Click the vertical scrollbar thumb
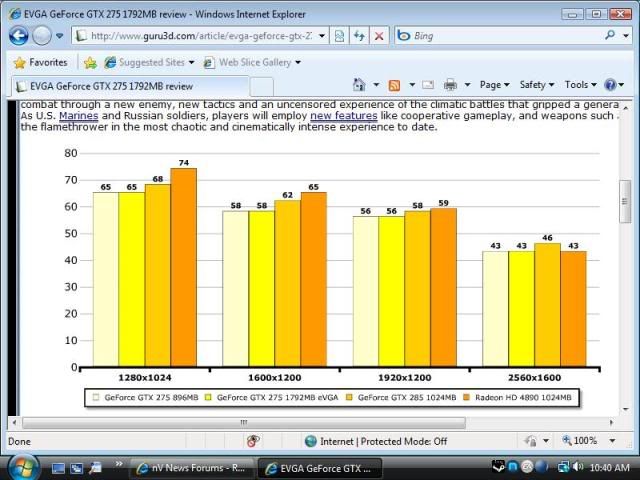This screenshot has width=640, height=480. click(625, 201)
